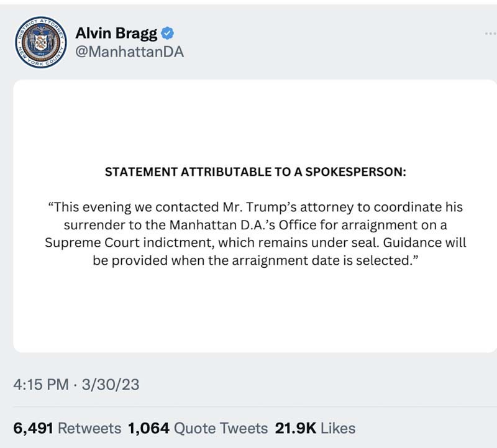View the list under the 'Retweets' label
The image size is (497, 448).
click(90, 428)
